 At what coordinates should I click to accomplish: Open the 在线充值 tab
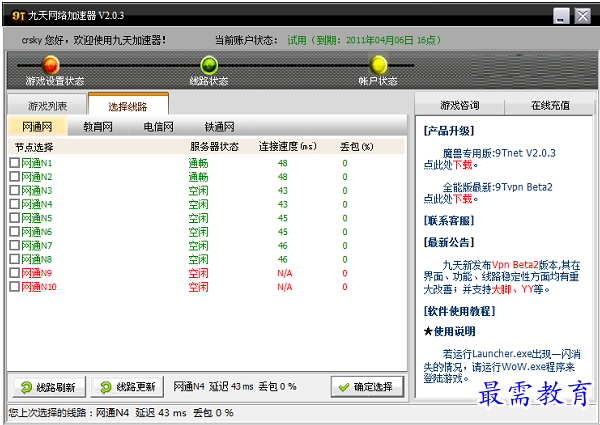(550, 104)
